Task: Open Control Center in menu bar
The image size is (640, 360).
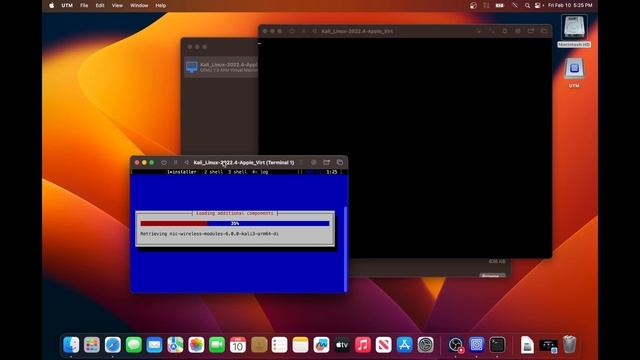Action: tap(538, 5)
